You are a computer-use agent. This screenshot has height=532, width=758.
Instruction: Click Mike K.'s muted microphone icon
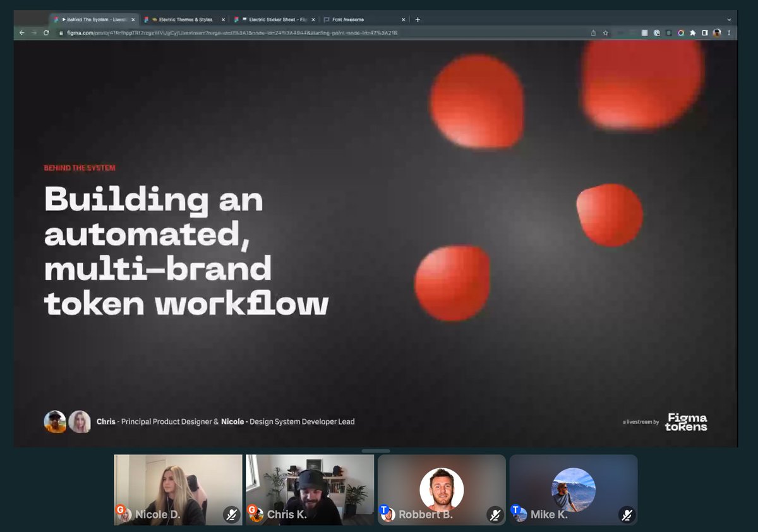(x=627, y=515)
